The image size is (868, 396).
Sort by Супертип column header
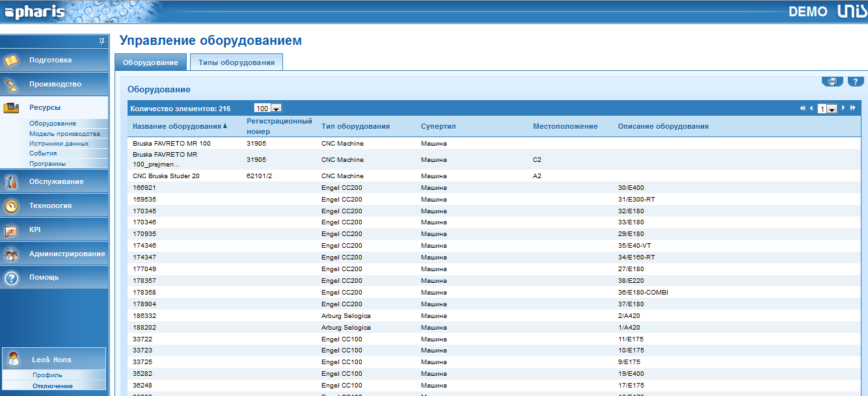439,126
